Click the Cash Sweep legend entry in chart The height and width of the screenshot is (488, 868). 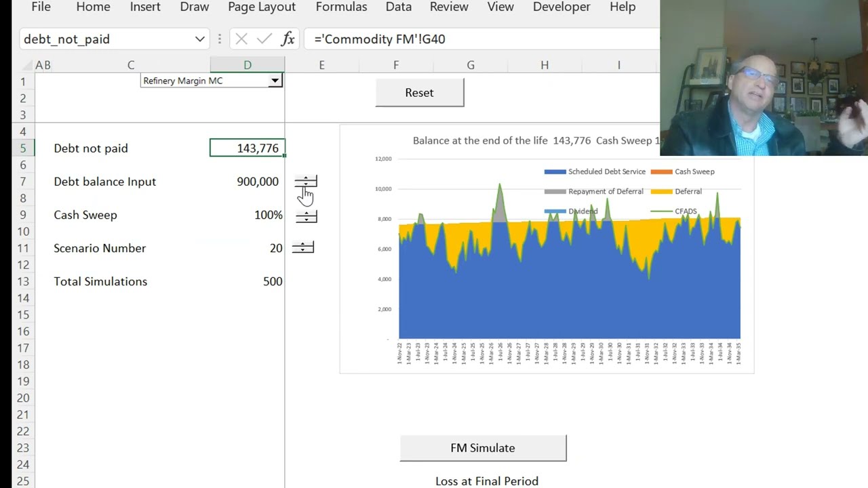[683, 171]
